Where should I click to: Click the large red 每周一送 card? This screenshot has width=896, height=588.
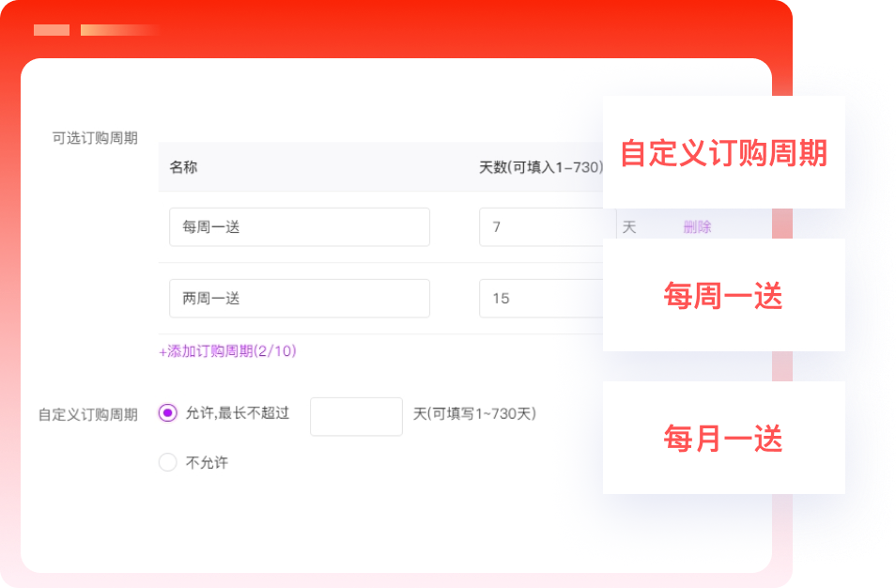pos(723,296)
